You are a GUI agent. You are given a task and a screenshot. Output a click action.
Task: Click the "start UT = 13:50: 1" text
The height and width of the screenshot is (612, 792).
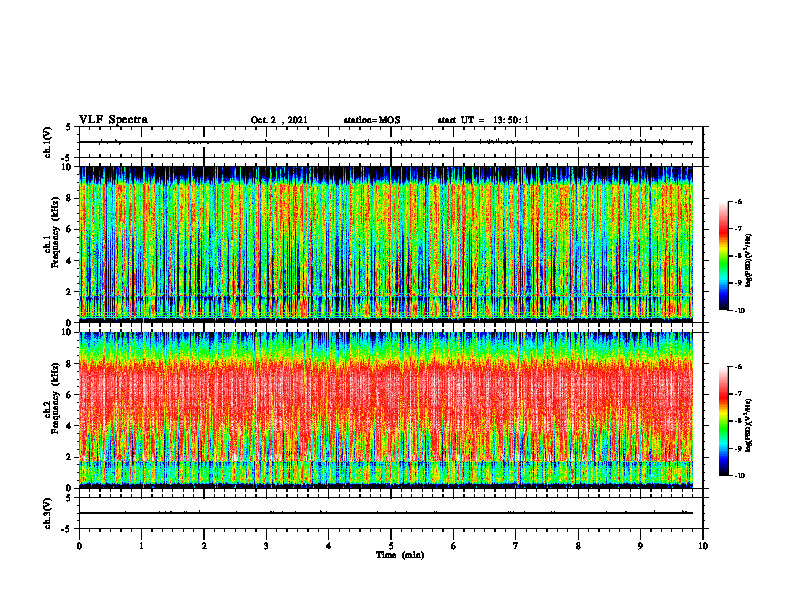point(483,120)
